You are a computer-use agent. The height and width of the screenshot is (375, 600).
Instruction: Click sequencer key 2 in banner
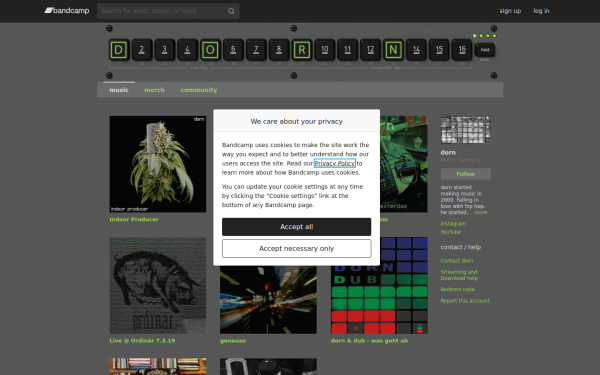pyautogui.click(x=142, y=50)
